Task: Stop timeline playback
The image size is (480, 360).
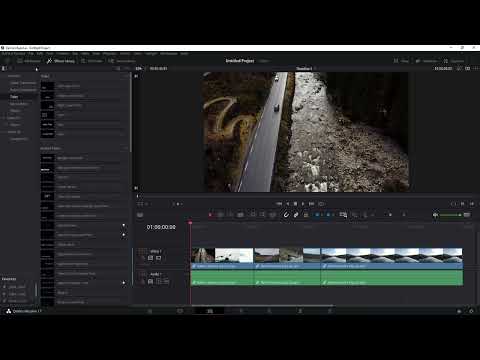Action: point(295,204)
